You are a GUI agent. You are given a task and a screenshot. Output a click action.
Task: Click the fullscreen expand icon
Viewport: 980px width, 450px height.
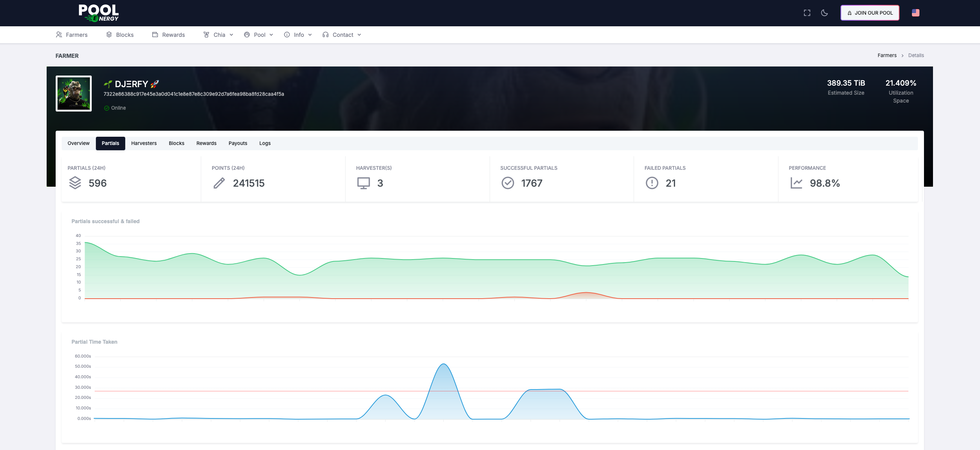coord(807,13)
